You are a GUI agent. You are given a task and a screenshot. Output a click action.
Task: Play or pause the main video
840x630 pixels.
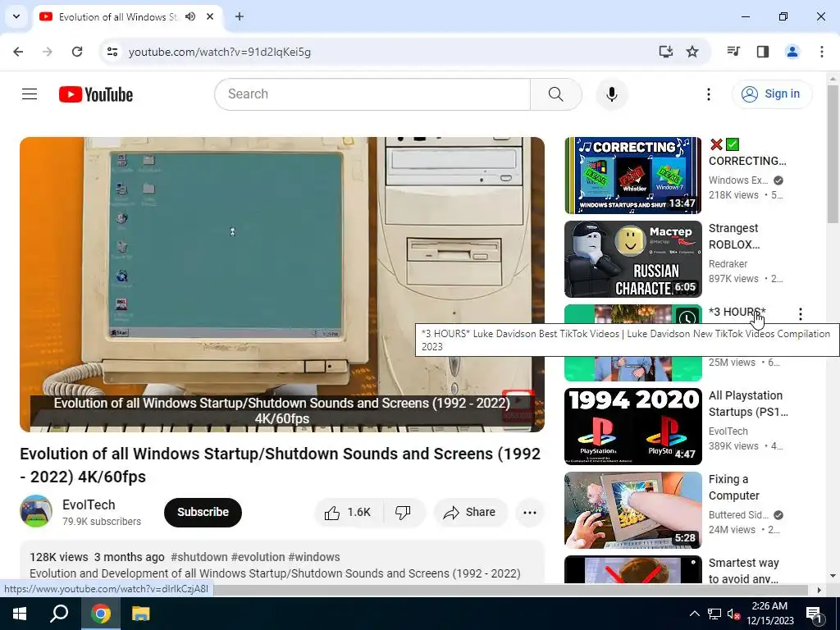pyautogui.click(x=282, y=284)
